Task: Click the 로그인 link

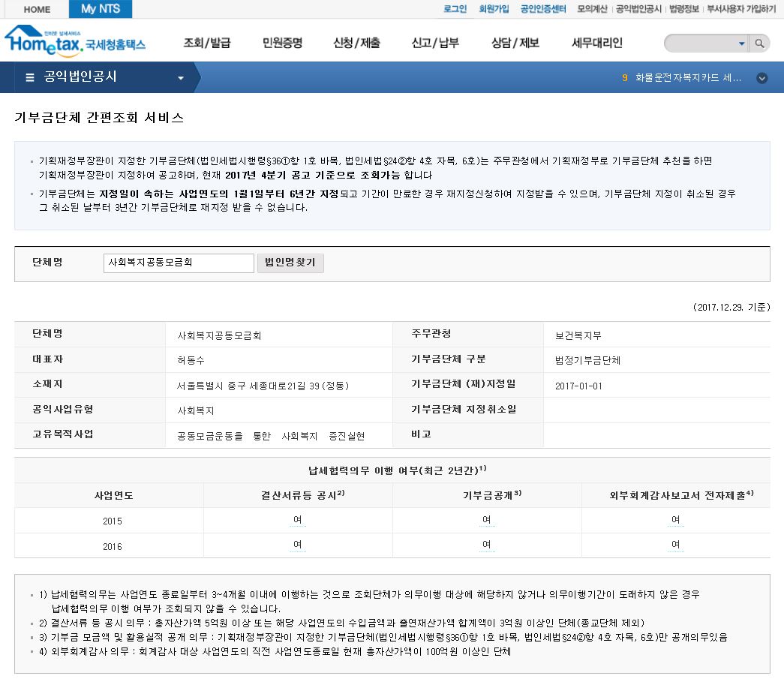Action: click(455, 9)
